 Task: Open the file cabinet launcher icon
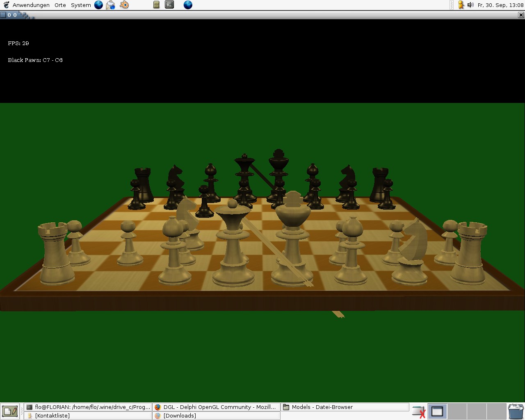click(x=156, y=5)
